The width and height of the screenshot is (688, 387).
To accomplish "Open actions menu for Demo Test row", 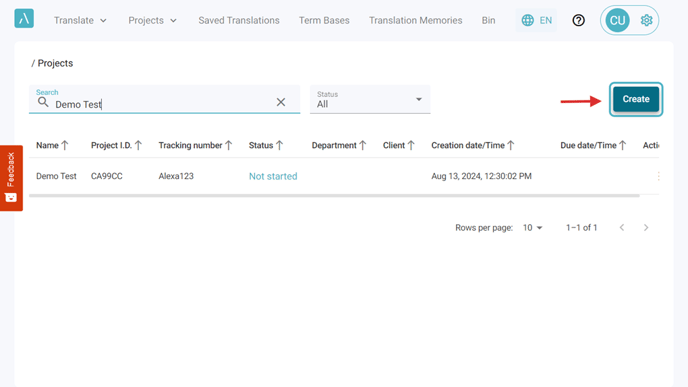I will point(658,176).
